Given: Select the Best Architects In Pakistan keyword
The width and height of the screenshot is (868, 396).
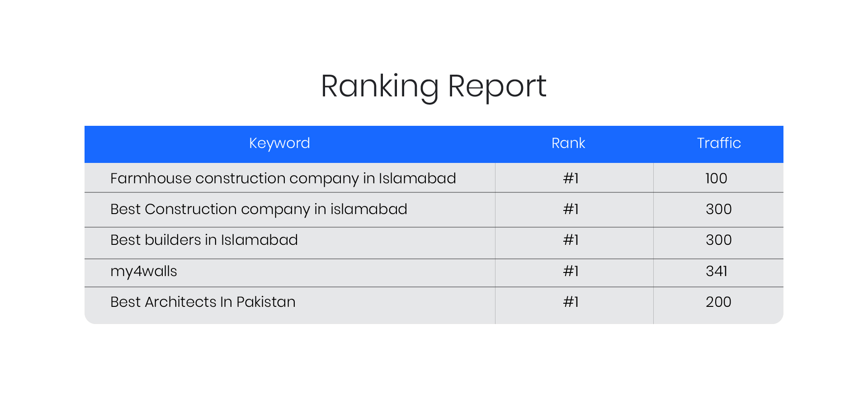Looking at the screenshot, I should coord(203,302).
